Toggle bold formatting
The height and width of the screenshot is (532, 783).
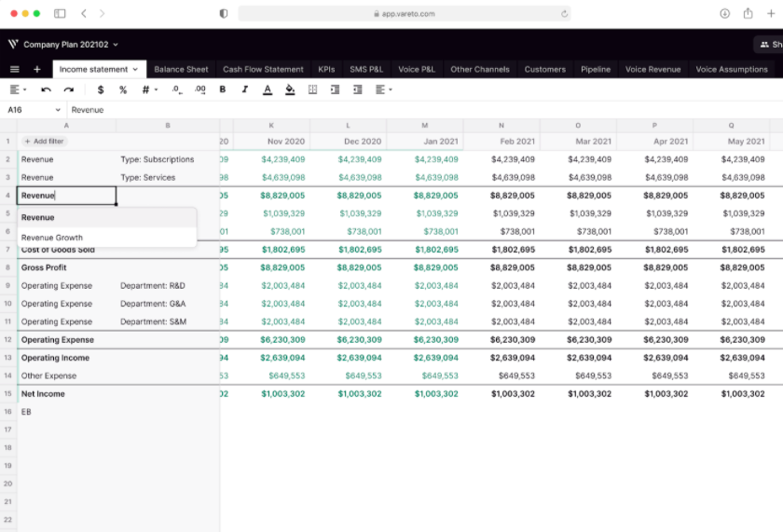[223, 89]
